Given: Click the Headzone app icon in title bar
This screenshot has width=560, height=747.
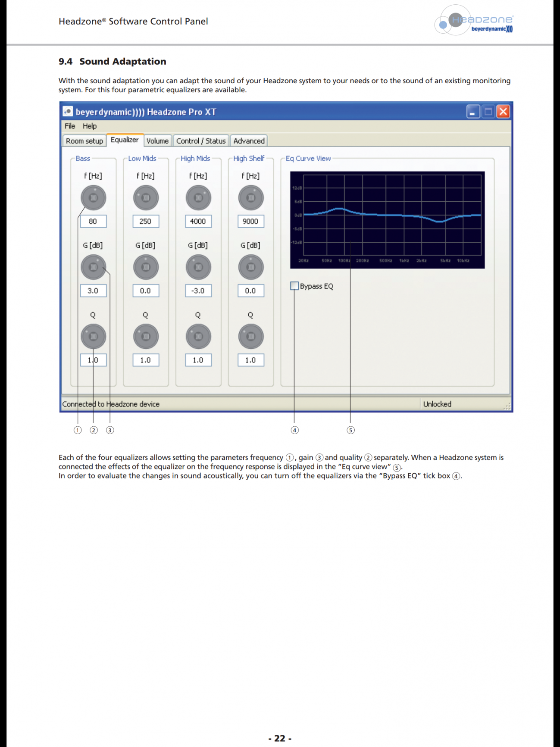Looking at the screenshot, I should [68, 112].
